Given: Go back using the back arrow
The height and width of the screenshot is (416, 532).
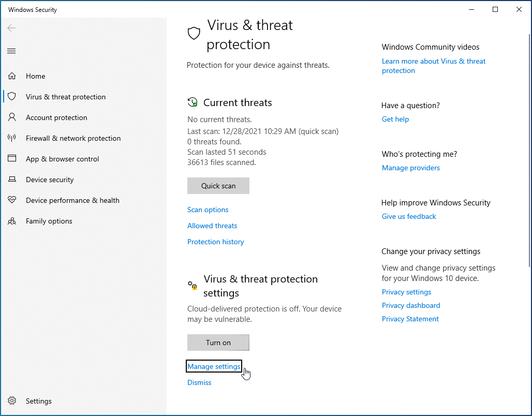Looking at the screenshot, I should 11,28.
